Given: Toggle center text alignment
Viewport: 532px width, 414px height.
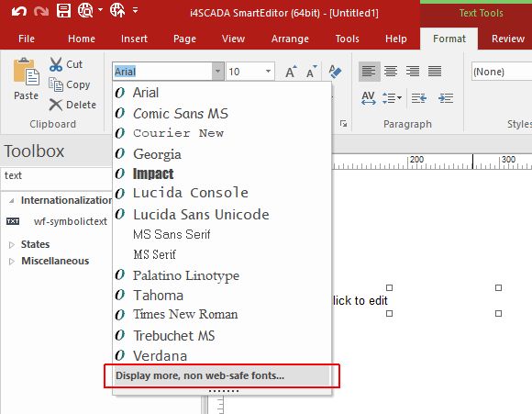Looking at the screenshot, I should [391, 72].
